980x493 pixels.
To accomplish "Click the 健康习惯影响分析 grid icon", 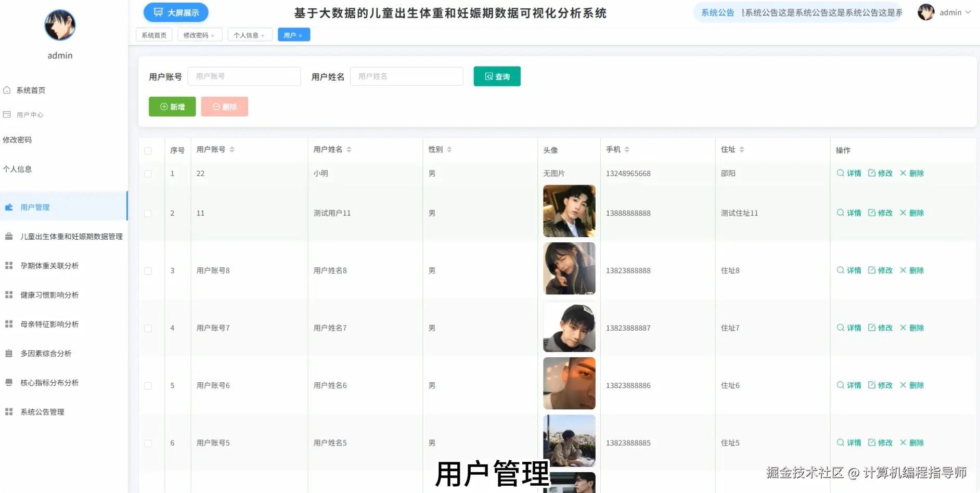I will pyautogui.click(x=9, y=295).
